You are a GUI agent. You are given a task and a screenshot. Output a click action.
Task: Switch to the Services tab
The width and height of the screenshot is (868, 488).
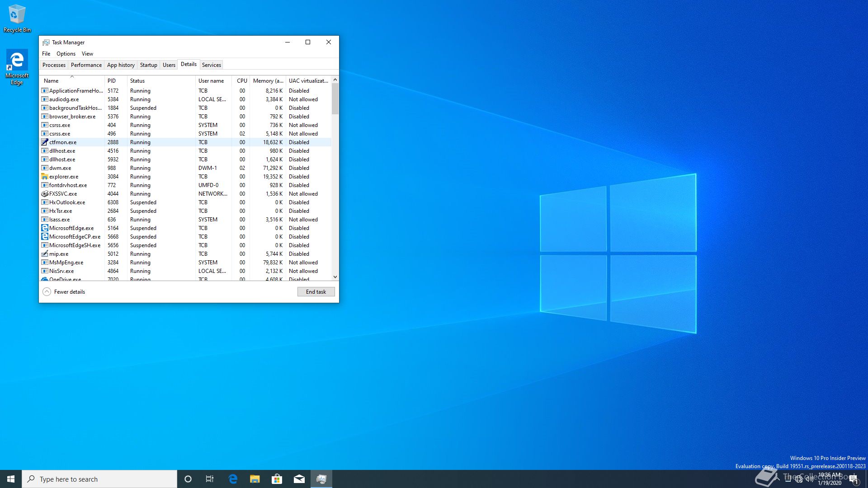pyautogui.click(x=212, y=65)
